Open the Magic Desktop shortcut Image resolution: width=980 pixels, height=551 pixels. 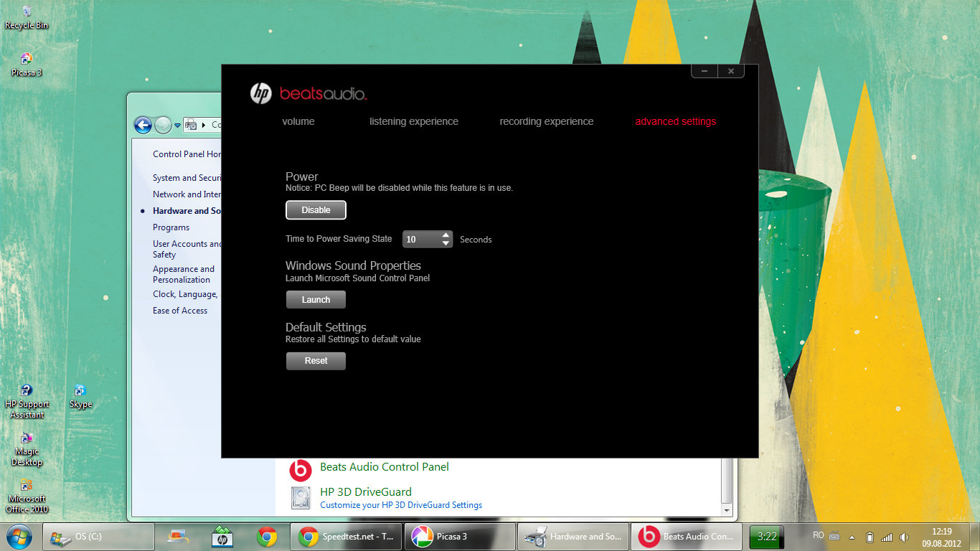(x=27, y=449)
